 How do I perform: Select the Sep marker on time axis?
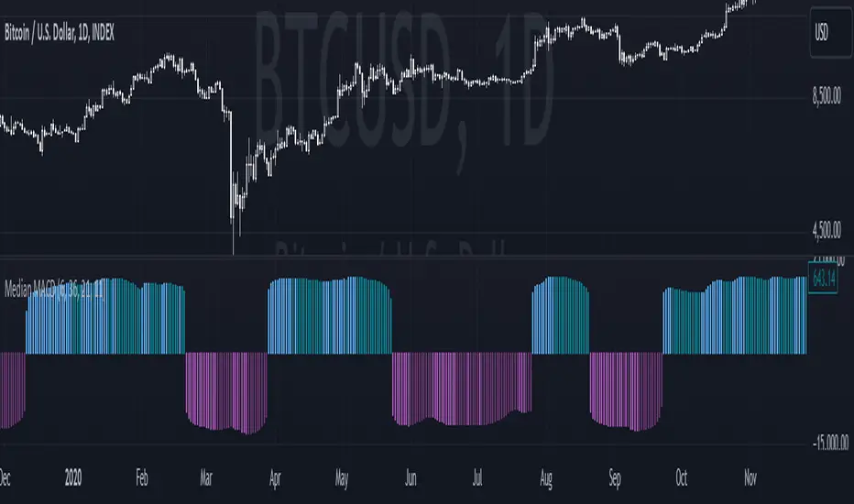point(616,478)
